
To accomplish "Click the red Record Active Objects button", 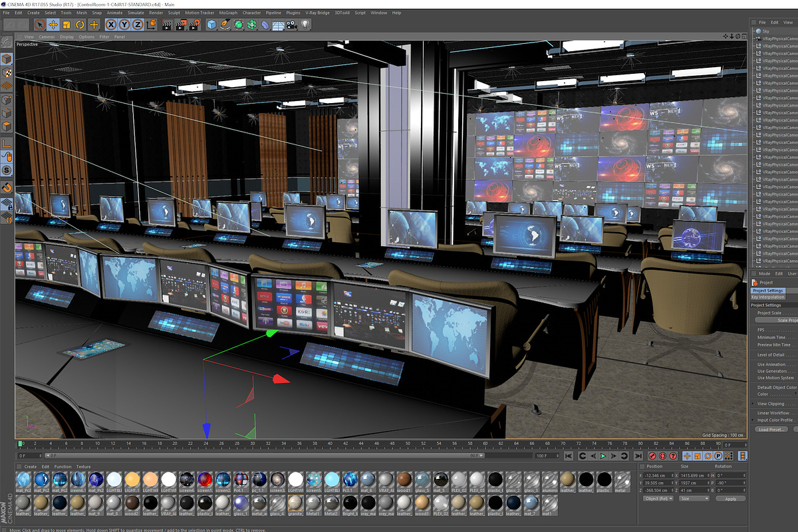I will click(652, 456).
